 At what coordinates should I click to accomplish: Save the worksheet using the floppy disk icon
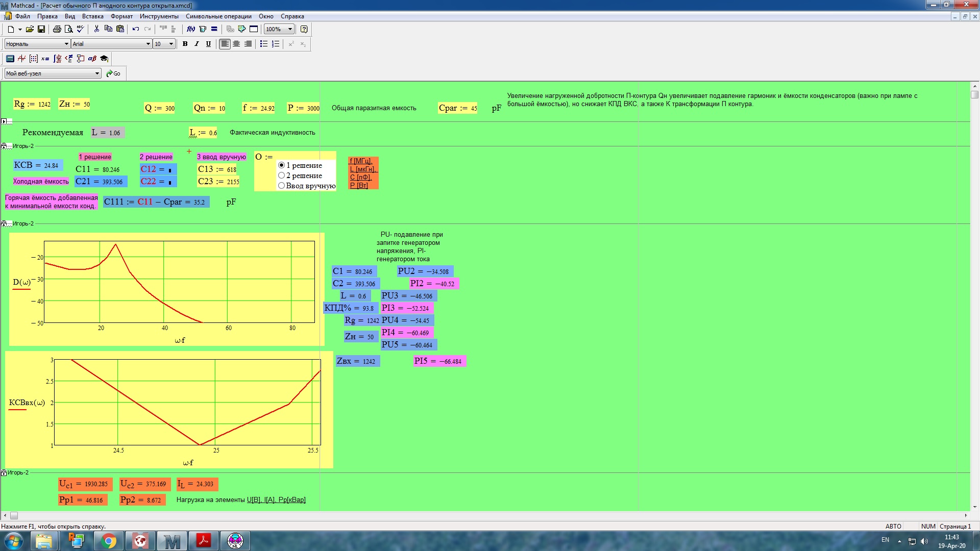pos(41,29)
